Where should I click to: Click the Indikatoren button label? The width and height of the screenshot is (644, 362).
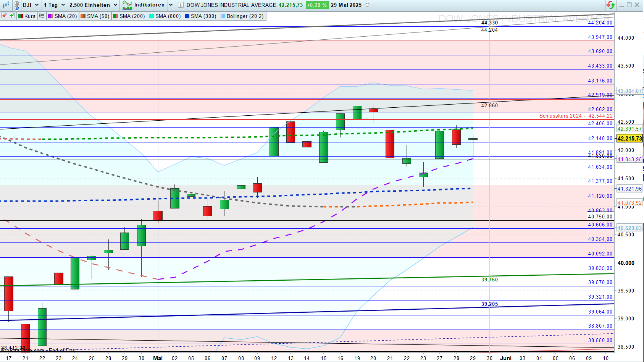(x=149, y=5)
